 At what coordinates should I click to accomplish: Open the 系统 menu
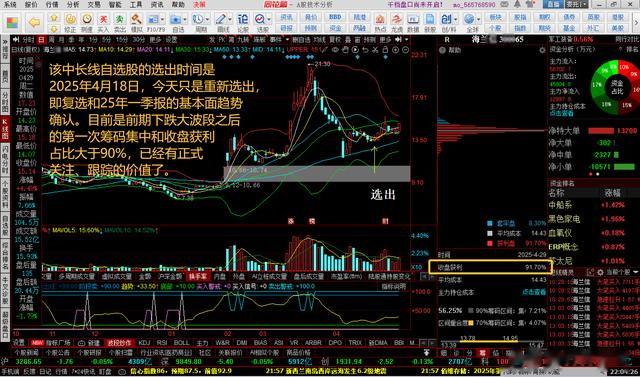[10, 4]
